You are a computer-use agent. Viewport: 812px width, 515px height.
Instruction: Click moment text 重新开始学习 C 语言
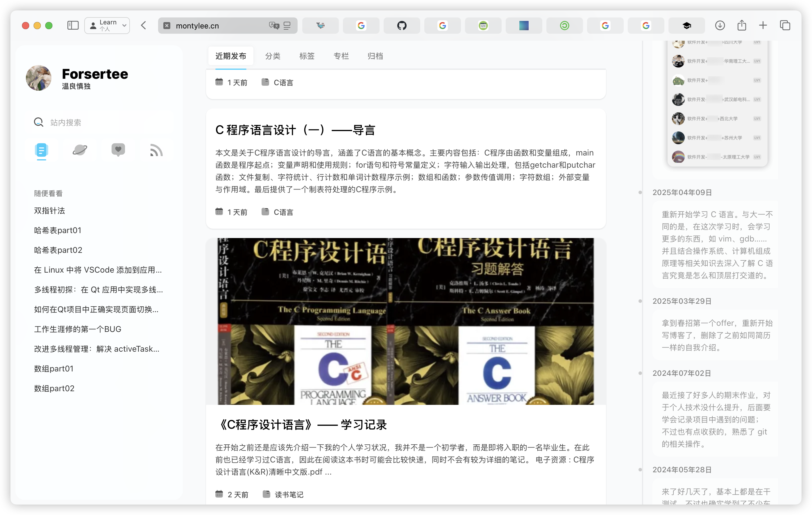[717, 245]
